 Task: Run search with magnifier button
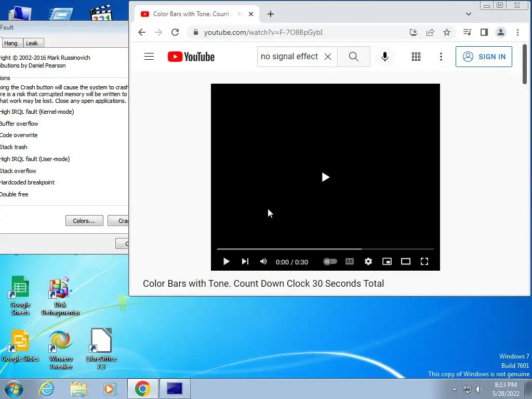click(353, 57)
